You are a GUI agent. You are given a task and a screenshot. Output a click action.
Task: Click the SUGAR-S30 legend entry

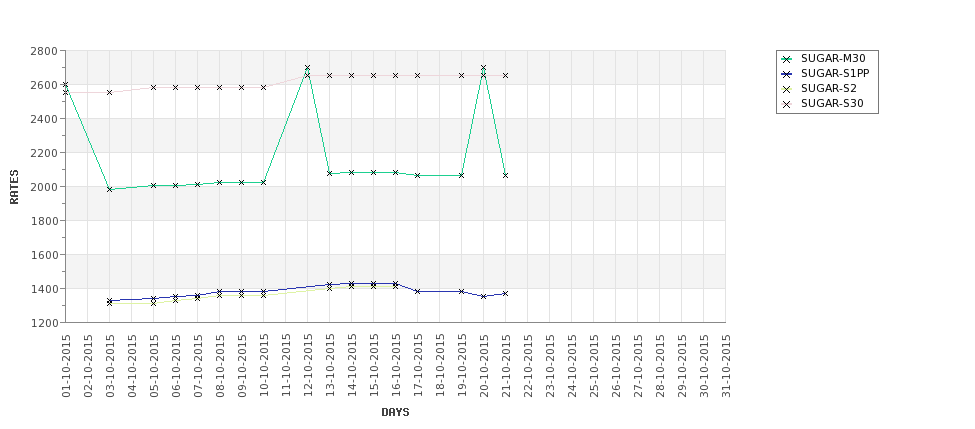pos(822,104)
